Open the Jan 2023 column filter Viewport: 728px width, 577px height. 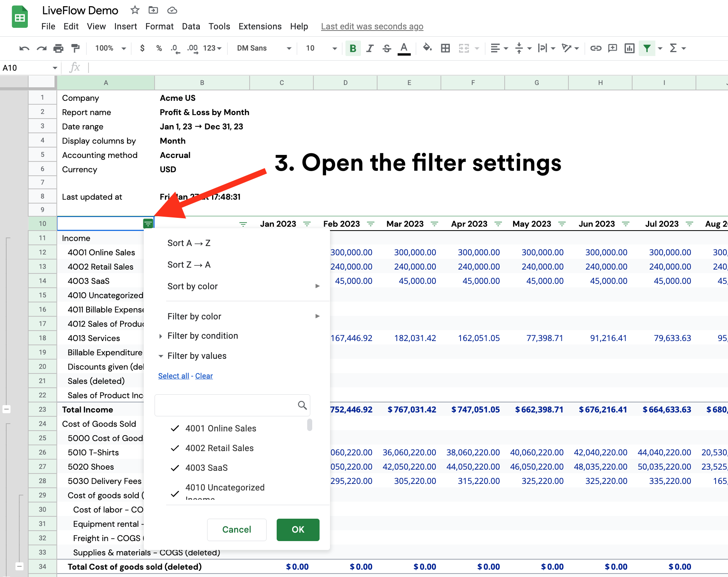point(307,224)
